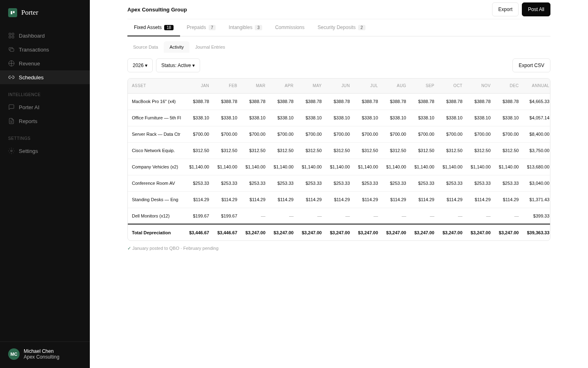
Task: Open Transactions from the sidebar icon
Action: click(x=11, y=49)
